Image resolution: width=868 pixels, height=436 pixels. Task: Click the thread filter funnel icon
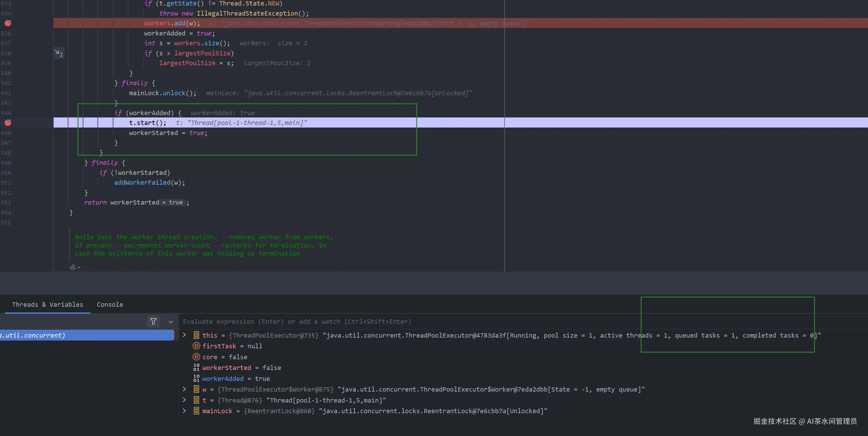coord(153,321)
